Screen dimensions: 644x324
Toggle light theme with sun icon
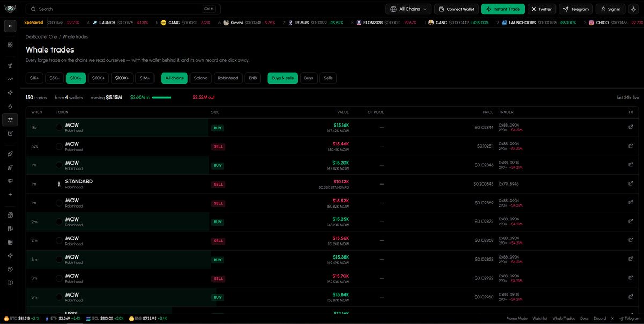[x=633, y=9]
